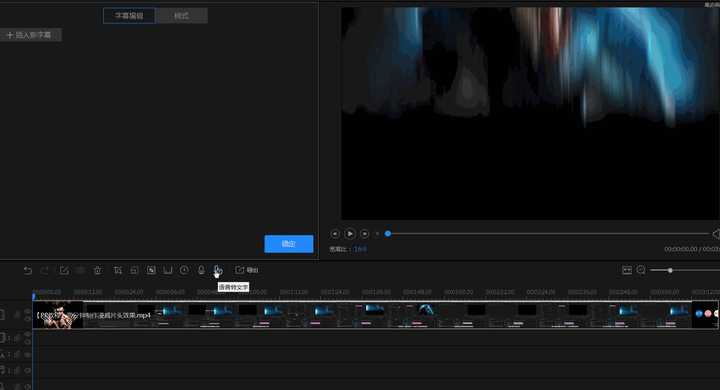Click the split clip scissors icon

81,271
